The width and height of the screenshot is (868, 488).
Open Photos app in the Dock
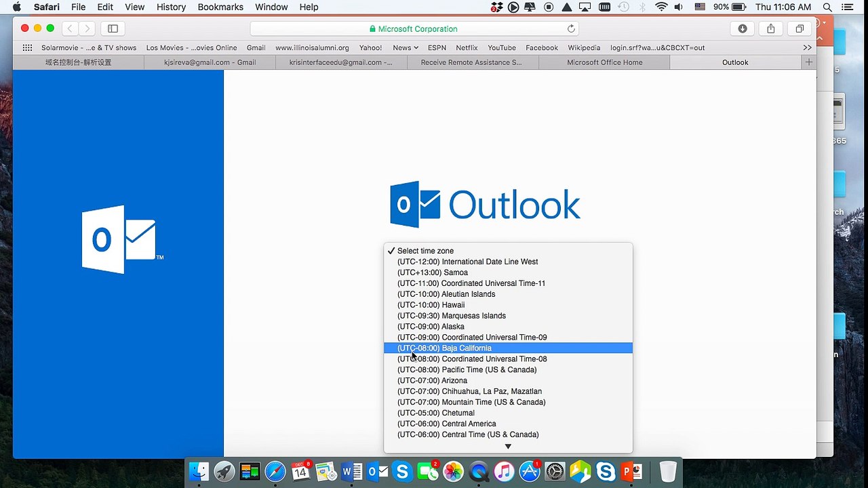(x=453, y=471)
